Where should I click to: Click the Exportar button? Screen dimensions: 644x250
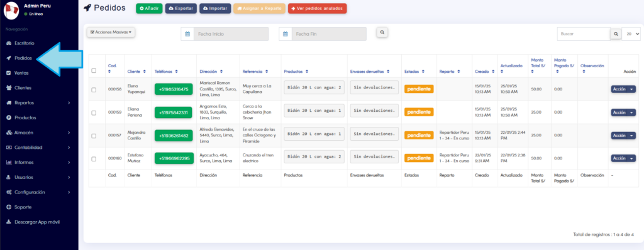pyautogui.click(x=180, y=9)
